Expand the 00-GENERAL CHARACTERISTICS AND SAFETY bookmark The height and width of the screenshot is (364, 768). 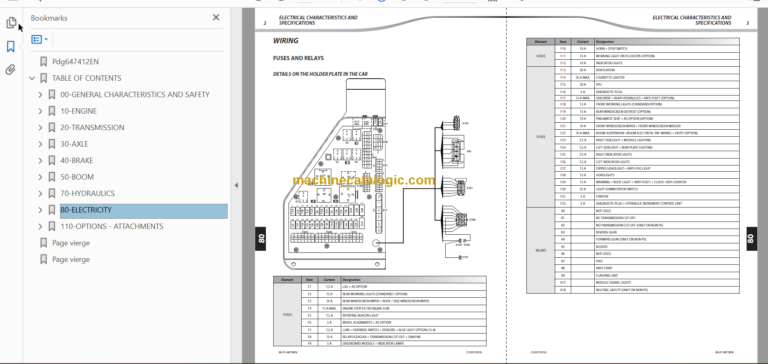[40, 95]
